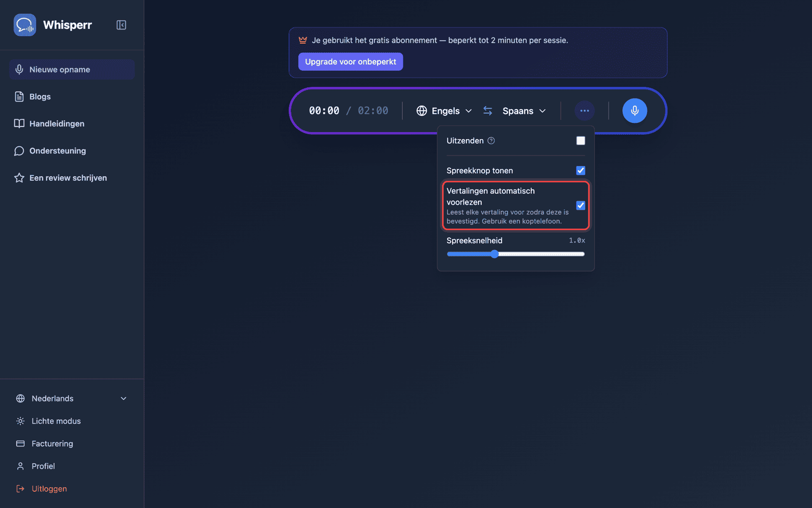Click the Spreeksnelheid slider handle
812x508 pixels.
coord(494,254)
